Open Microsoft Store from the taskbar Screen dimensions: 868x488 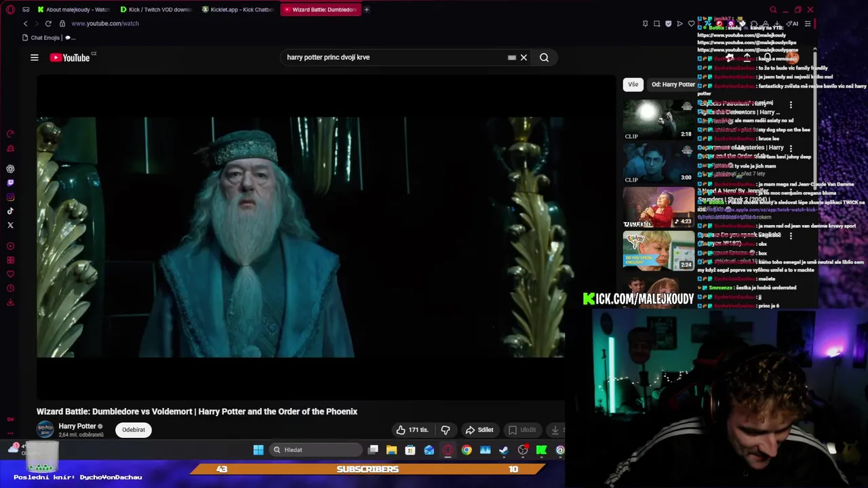(x=410, y=450)
